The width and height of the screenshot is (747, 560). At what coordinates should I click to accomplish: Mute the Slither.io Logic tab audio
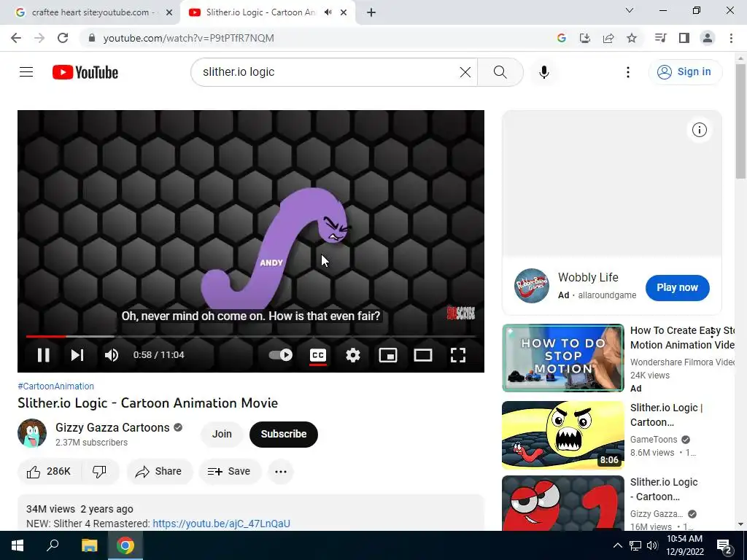(328, 12)
